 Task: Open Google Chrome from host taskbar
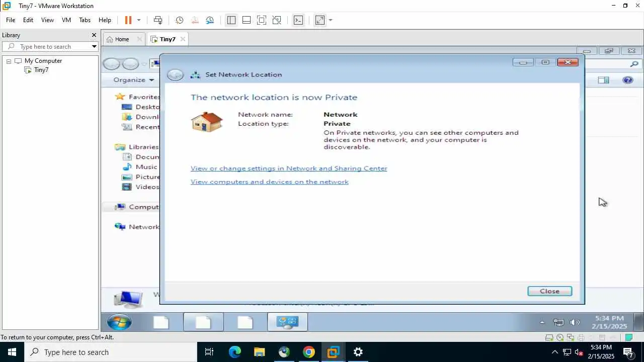point(308,352)
